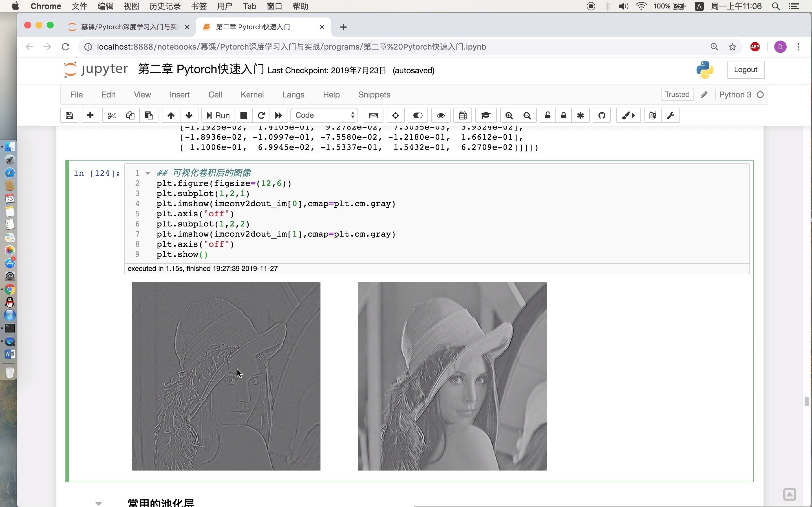
Task: Move cell down with arrow icon
Action: 189,115
